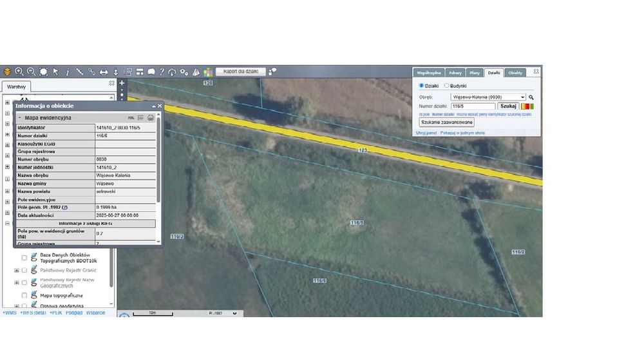Click the panel layout toolbar icon
The width and height of the screenshot is (644, 359).
(x=140, y=72)
